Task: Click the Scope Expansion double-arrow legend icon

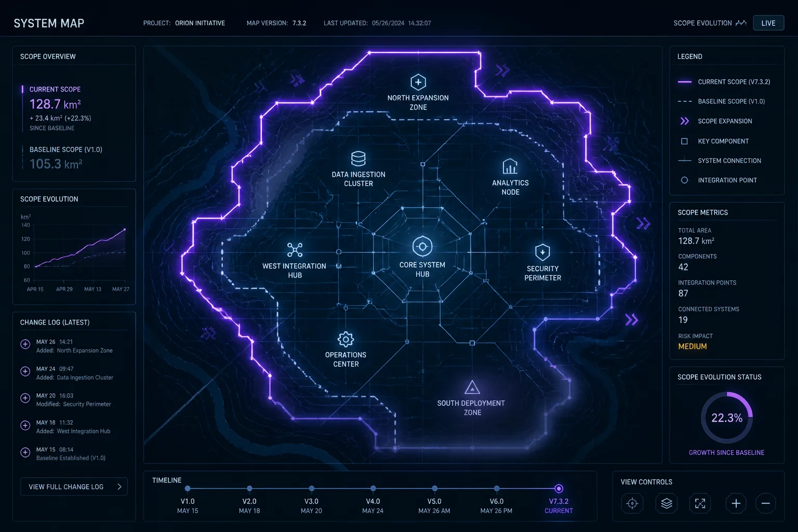Action: 685,121
